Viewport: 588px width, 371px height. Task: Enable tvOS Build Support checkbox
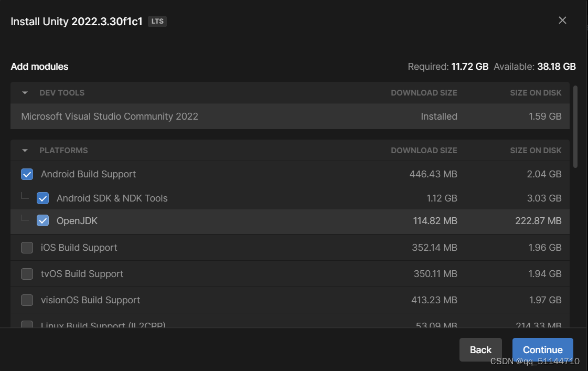click(x=27, y=274)
